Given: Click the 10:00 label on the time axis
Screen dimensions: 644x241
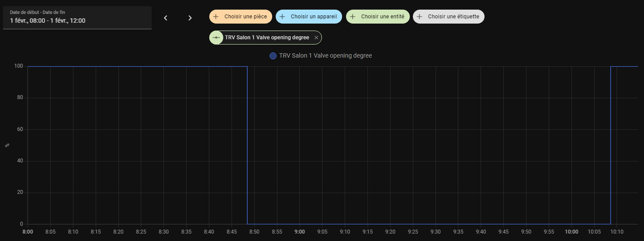Looking at the screenshot, I should click(x=571, y=232).
